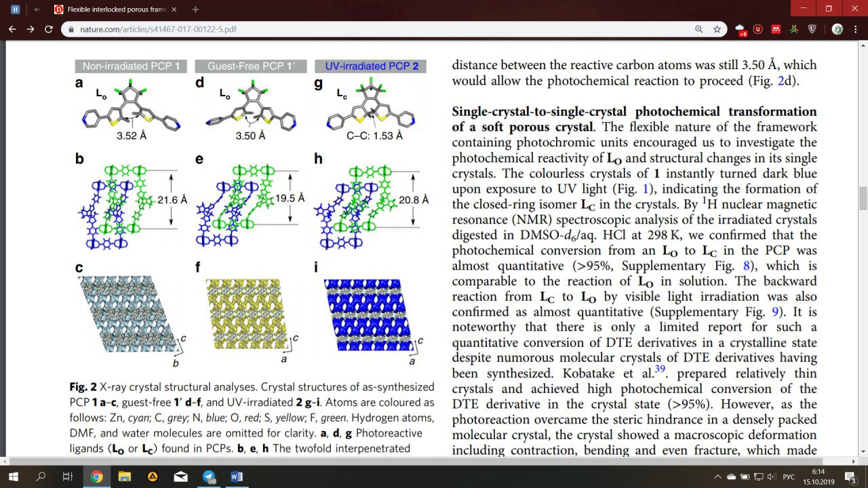Viewport: 868px width, 488px height.
Task: Open the yellow circular app on taskbar
Action: coord(153,476)
